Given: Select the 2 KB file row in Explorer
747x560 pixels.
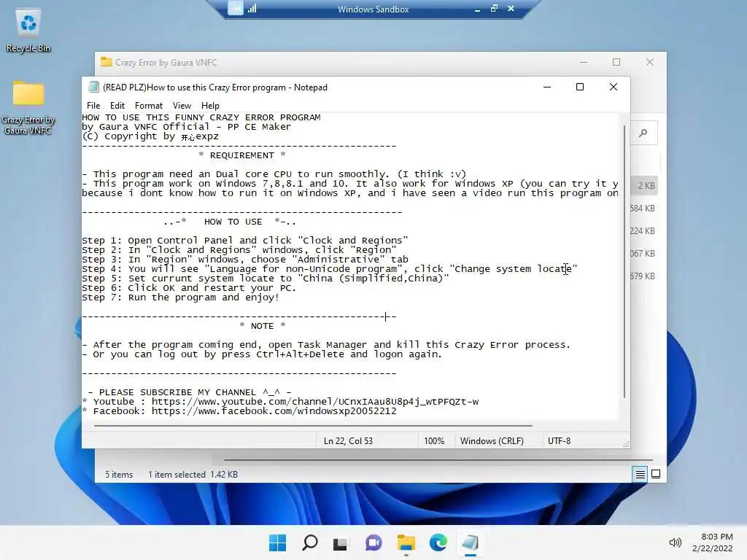Looking at the screenshot, I should click(x=644, y=186).
